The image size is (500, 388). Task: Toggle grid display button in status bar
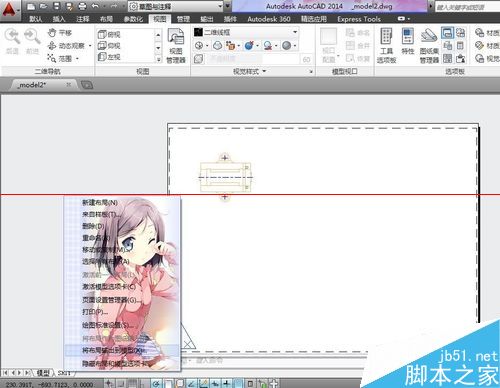[x=132, y=383]
